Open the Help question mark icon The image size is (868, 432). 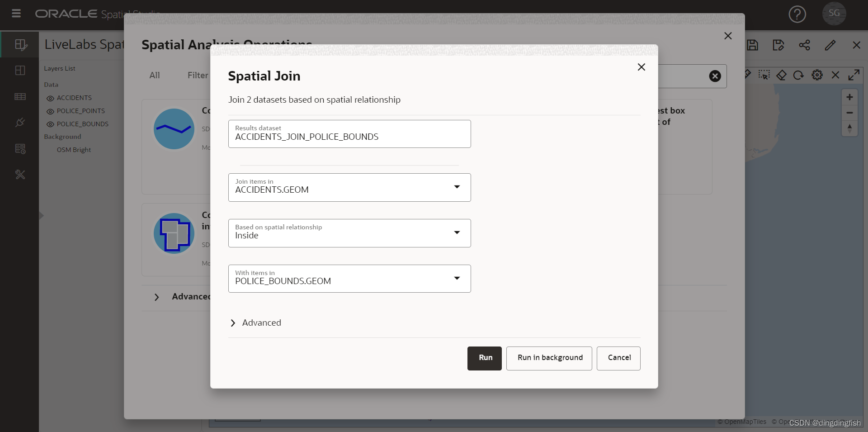tap(797, 14)
